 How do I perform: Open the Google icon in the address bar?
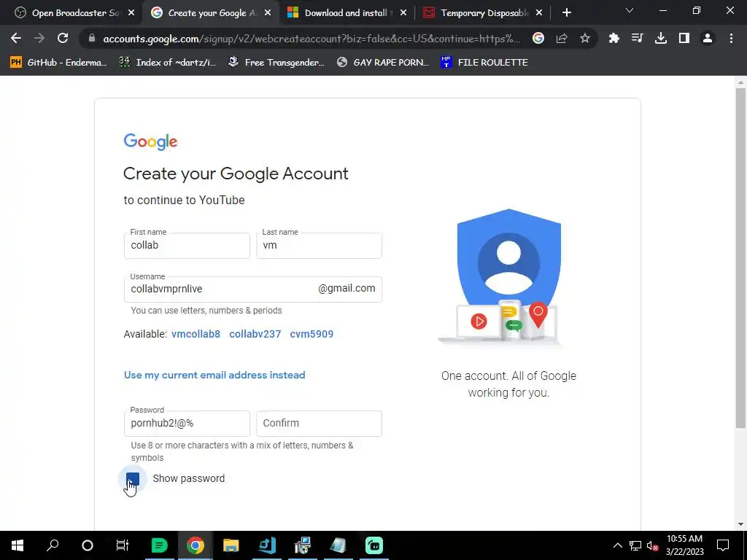click(x=538, y=38)
